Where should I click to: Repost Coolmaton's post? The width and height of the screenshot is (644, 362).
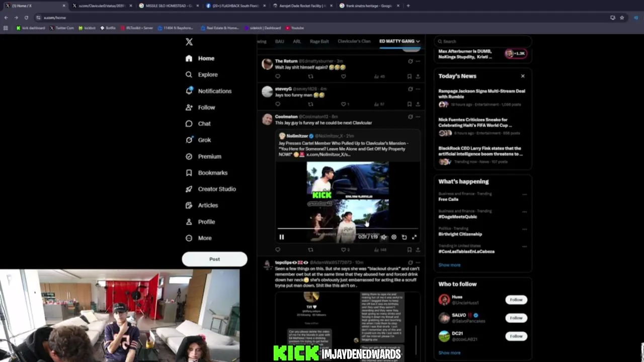pos(310,249)
